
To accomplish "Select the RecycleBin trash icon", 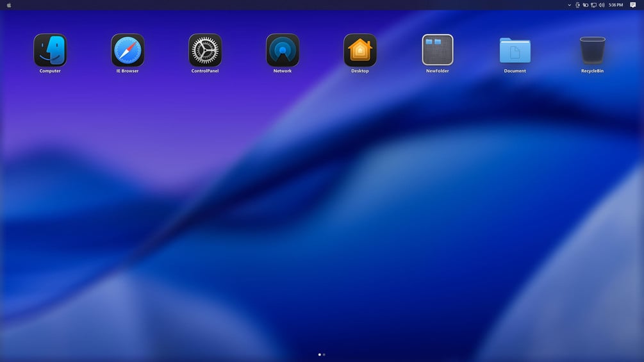I will (593, 50).
